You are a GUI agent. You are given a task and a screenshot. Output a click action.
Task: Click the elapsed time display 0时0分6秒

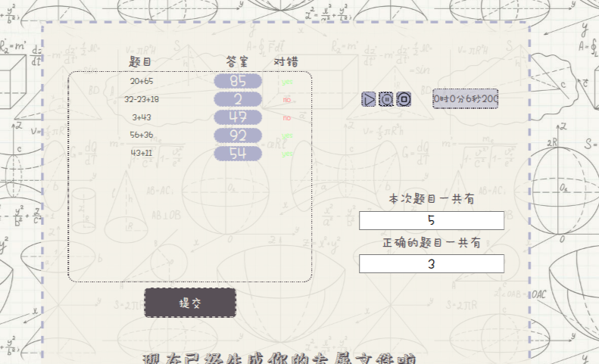point(465,99)
